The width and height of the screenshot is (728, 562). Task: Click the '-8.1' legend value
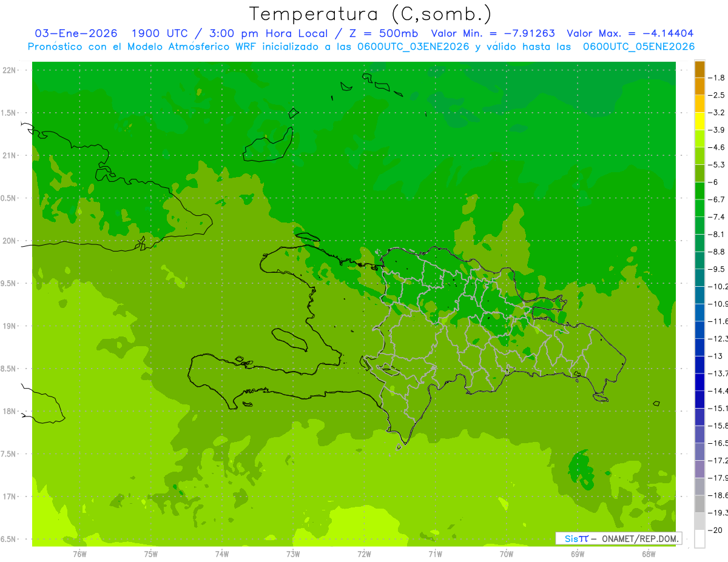pos(716,235)
